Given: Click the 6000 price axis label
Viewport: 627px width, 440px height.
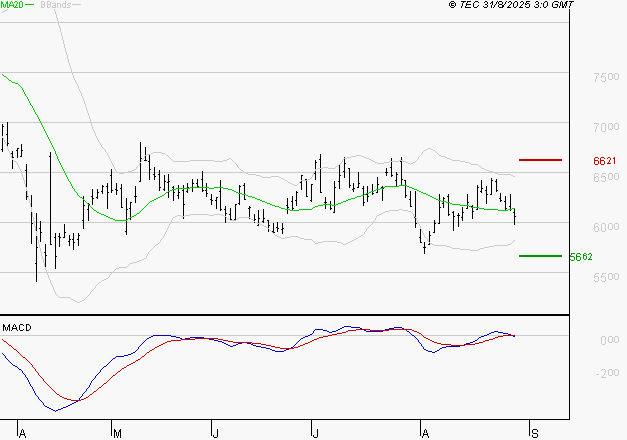Looking at the screenshot, I should click(x=605, y=227).
